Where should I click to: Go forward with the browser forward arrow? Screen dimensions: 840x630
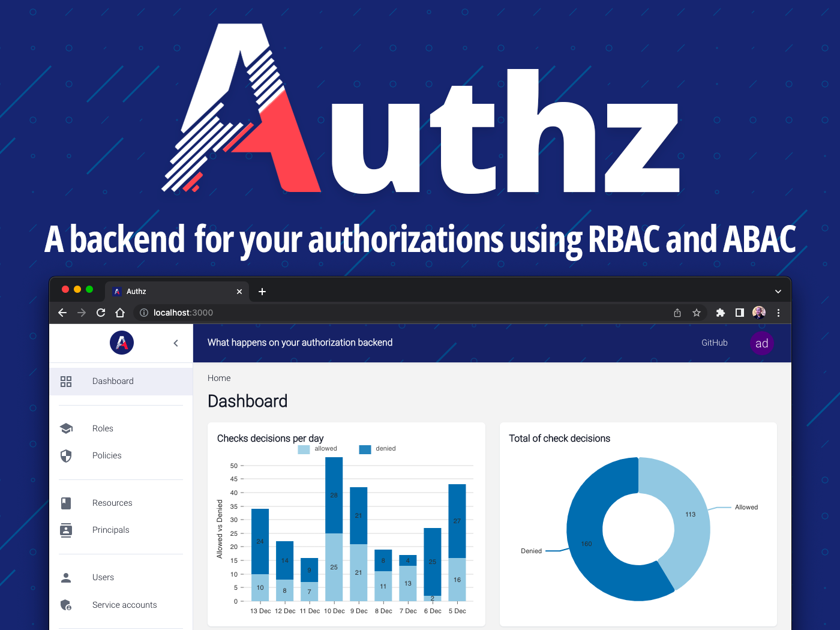82,313
